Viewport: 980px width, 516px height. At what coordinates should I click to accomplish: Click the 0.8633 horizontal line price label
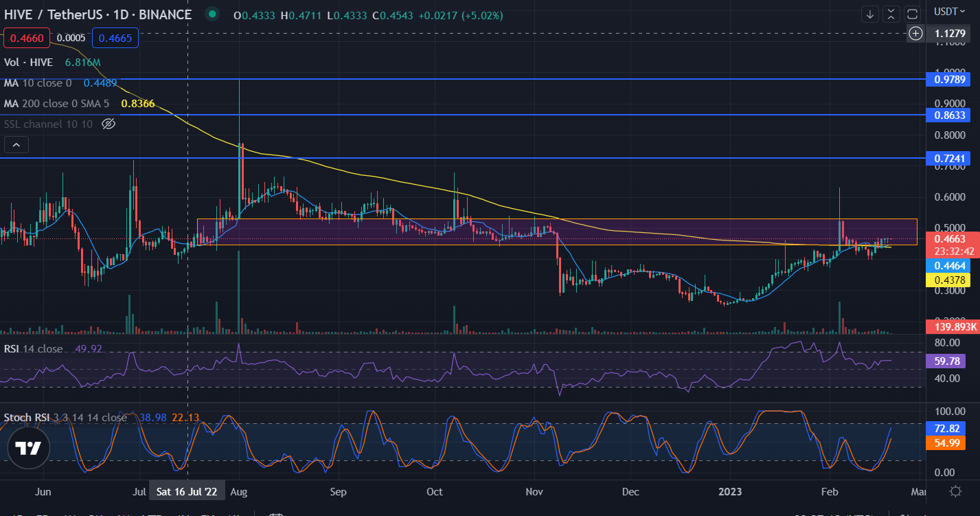coord(948,115)
